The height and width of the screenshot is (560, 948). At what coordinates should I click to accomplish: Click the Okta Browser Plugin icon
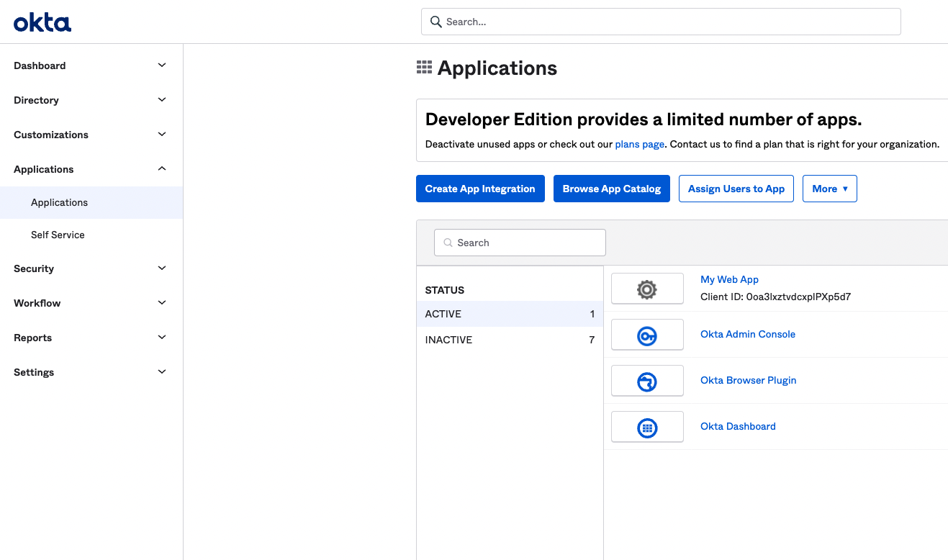pyautogui.click(x=647, y=381)
